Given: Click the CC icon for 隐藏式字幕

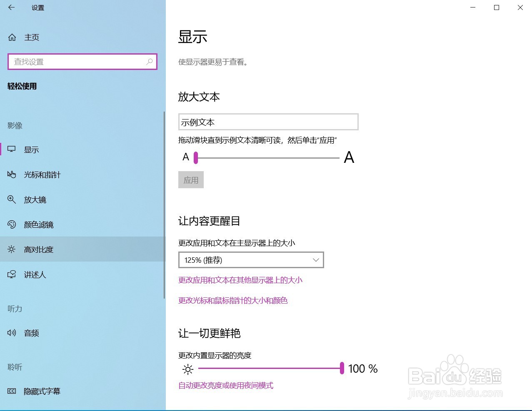Looking at the screenshot, I should coord(12,391).
